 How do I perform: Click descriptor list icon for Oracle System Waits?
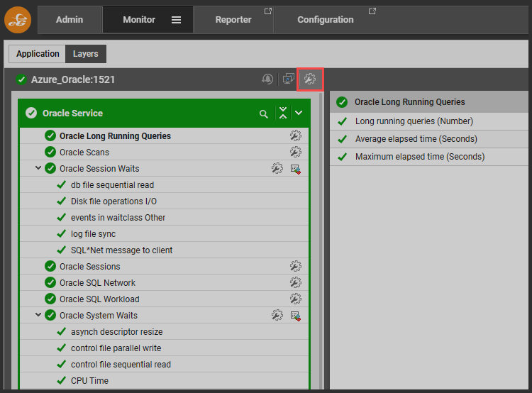(x=296, y=316)
